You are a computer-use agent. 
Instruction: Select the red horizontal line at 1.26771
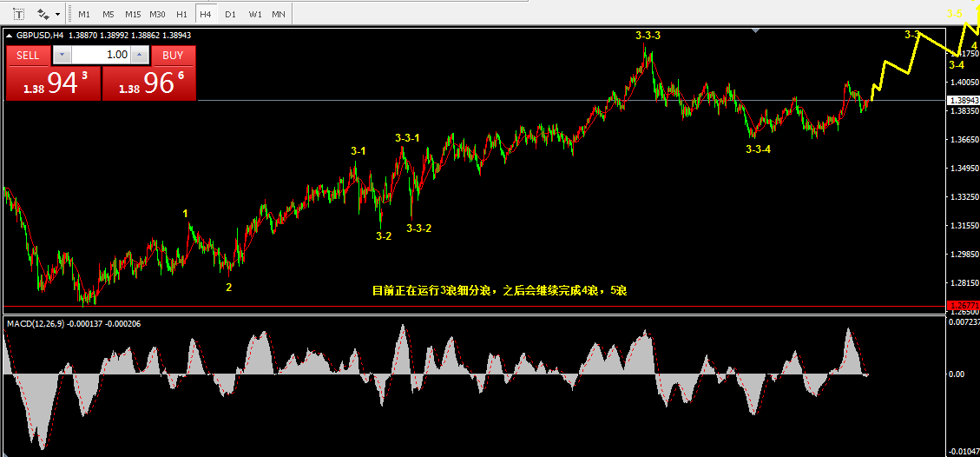(474, 307)
